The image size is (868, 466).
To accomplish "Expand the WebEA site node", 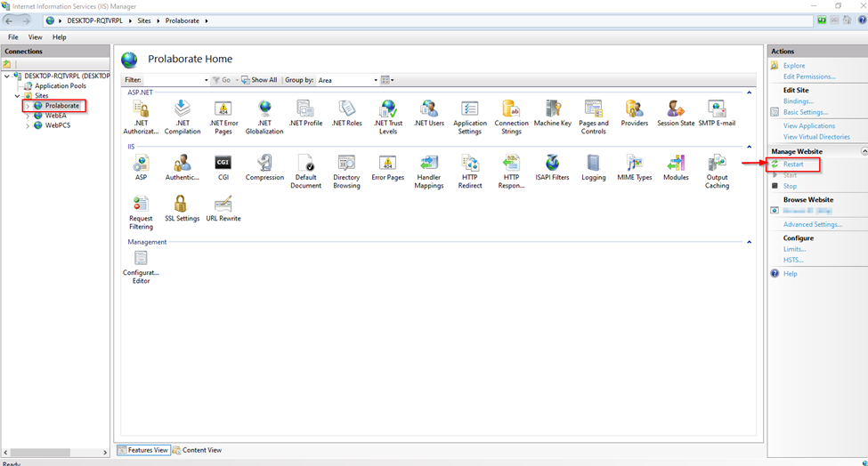I will coord(28,116).
